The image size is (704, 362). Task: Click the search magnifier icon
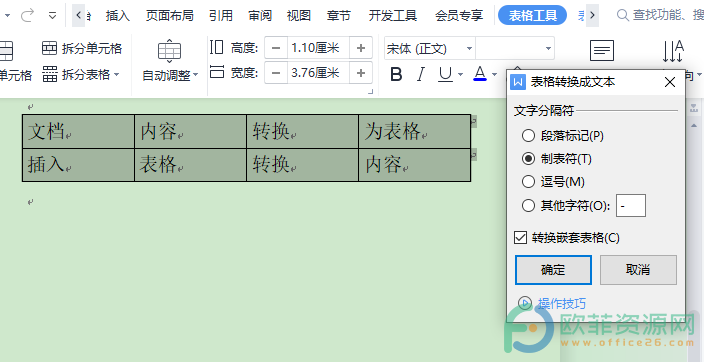click(623, 16)
